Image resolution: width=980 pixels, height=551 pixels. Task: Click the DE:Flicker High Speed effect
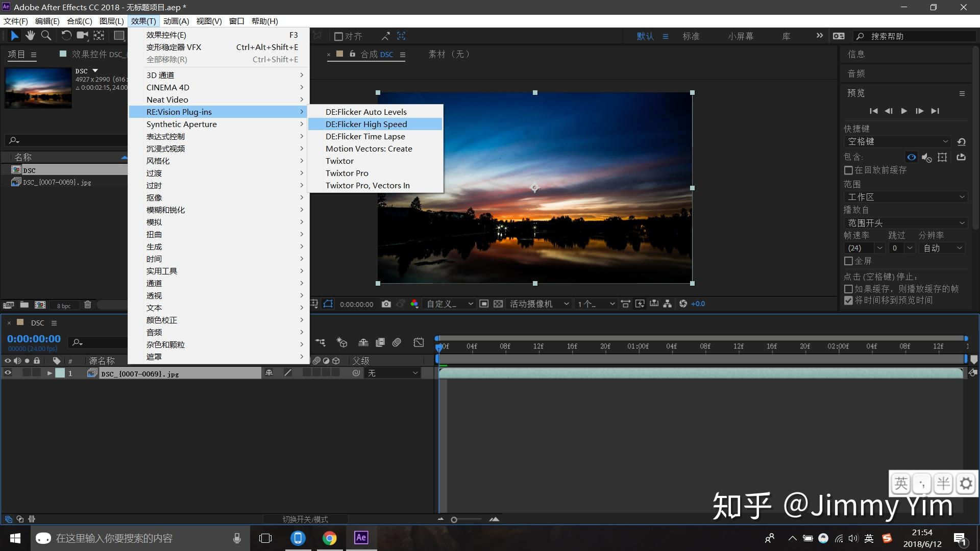point(366,124)
